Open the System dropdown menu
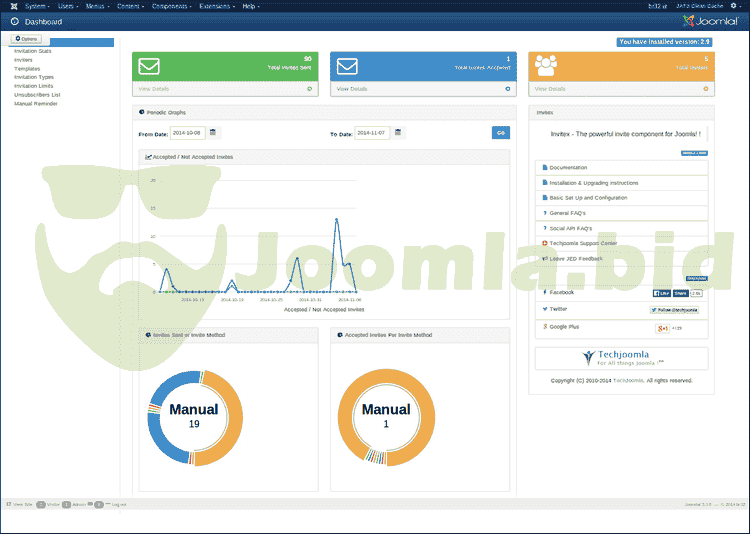This screenshot has height=534, width=750. coord(37,6)
